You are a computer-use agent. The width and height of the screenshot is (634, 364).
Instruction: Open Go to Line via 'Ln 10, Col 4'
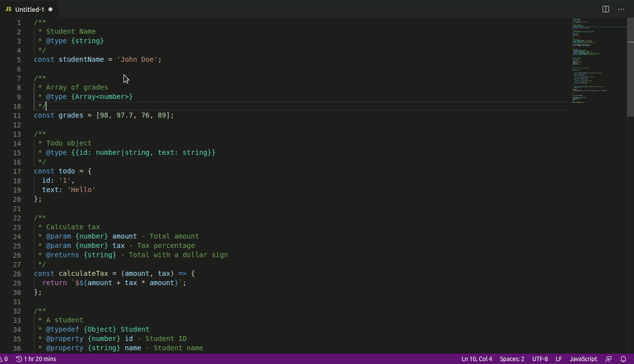(x=477, y=359)
